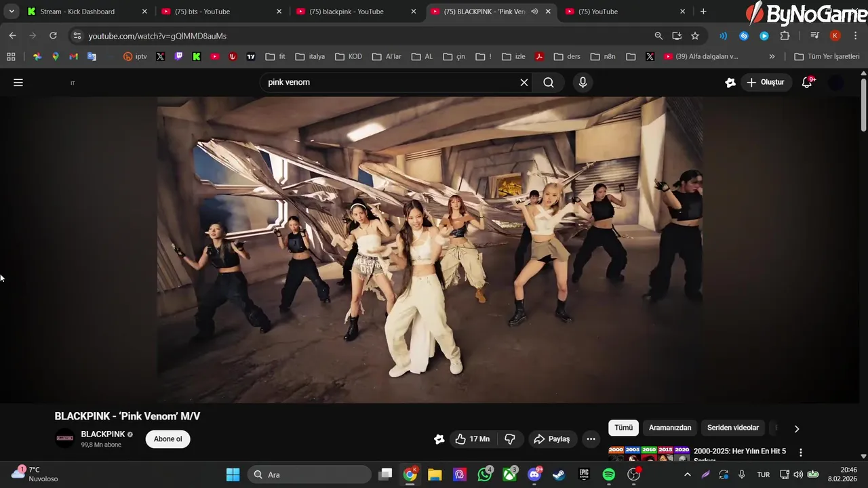
Task: Open the iptv bookmark
Action: (135, 57)
